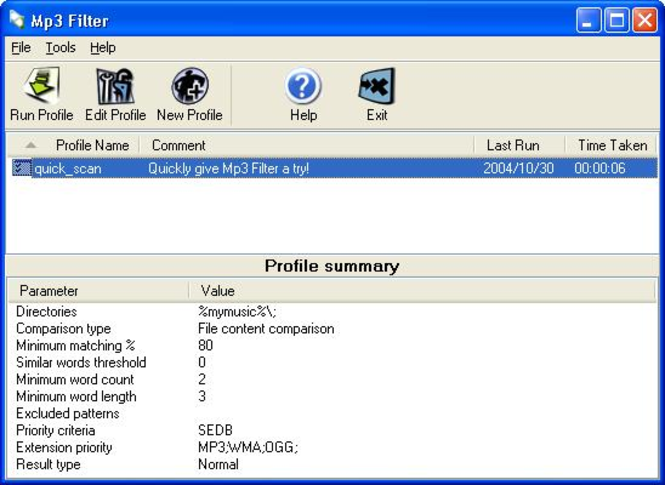The width and height of the screenshot is (665, 485).
Task: Click the Exit toolbar icon
Action: tap(377, 86)
